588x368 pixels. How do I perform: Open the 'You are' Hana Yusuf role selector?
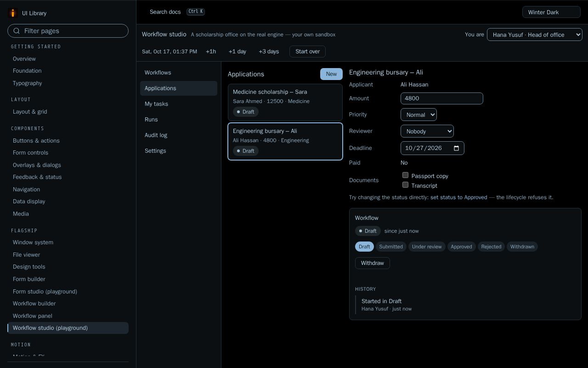(x=535, y=34)
